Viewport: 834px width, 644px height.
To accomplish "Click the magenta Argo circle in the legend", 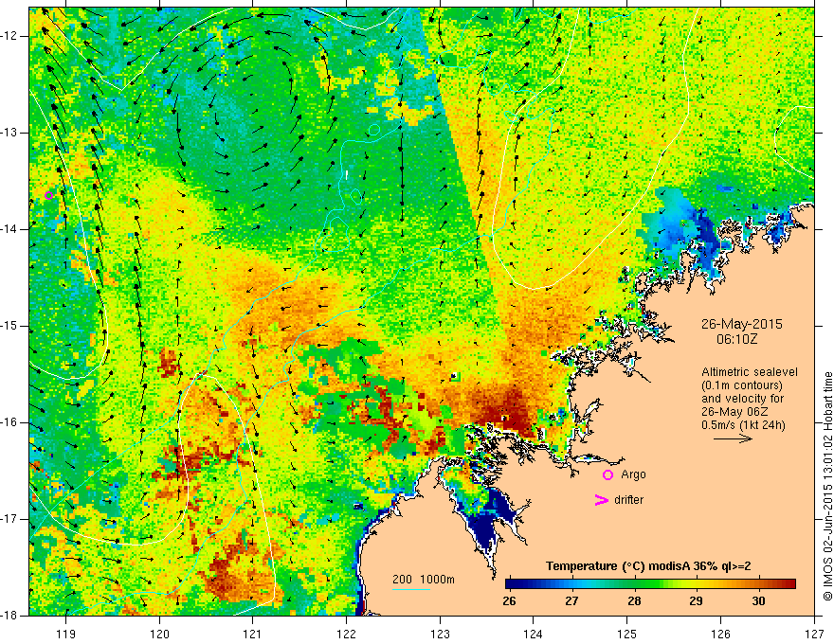I will click(x=607, y=474).
